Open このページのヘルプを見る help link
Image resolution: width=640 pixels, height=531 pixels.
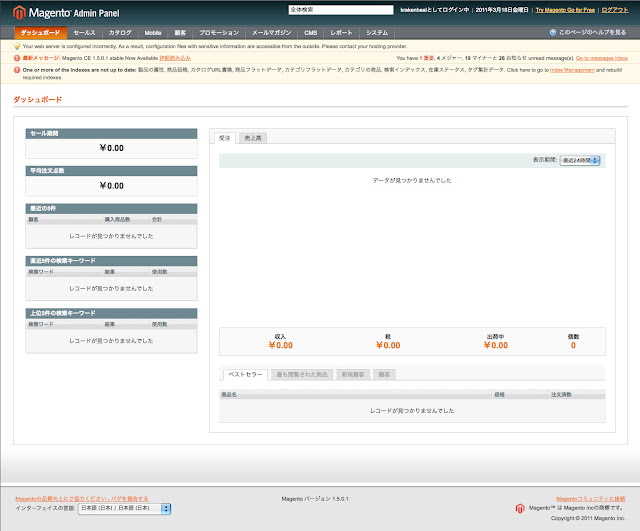[x=592, y=32]
